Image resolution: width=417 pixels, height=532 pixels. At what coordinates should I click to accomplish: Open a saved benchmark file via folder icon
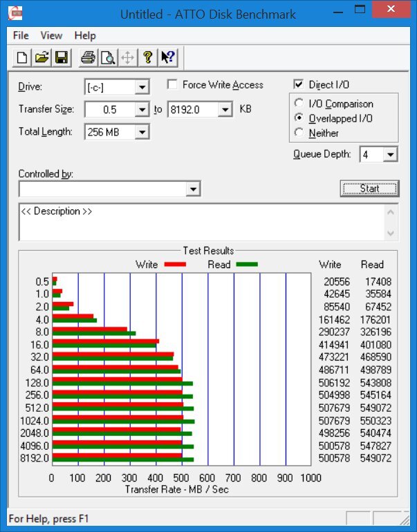(41, 57)
